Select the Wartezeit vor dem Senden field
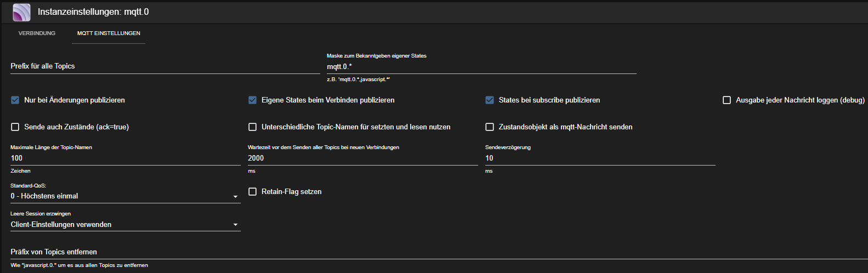Image resolution: width=868 pixels, height=273 pixels. click(x=362, y=158)
